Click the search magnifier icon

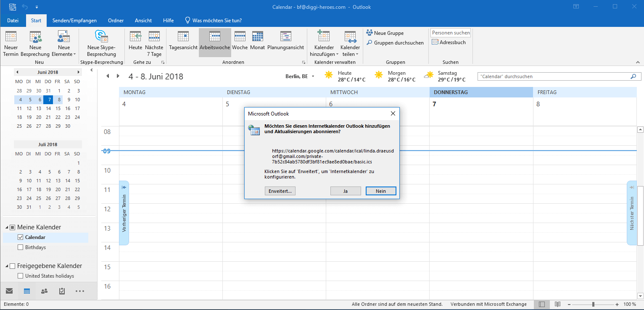[633, 76]
